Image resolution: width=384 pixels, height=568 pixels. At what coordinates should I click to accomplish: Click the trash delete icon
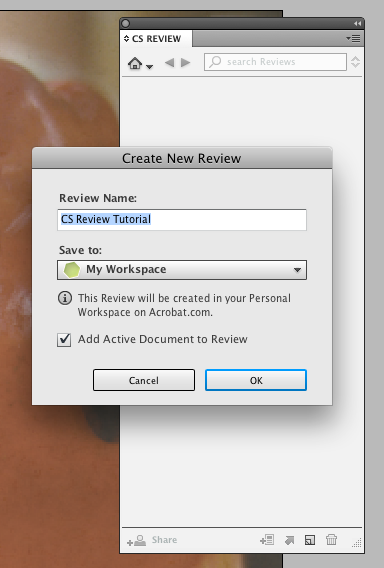(331, 540)
